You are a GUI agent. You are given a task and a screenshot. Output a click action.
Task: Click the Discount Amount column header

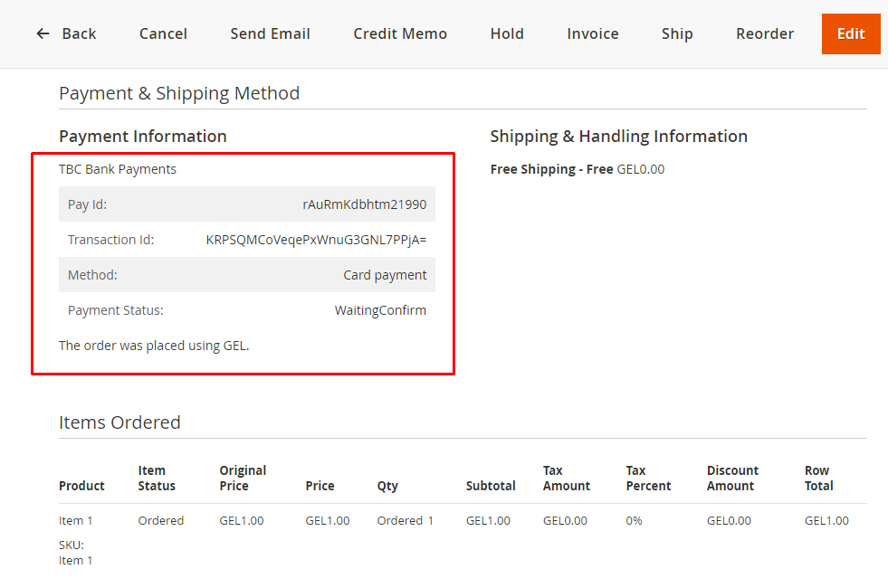pyautogui.click(x=732, y=478)
